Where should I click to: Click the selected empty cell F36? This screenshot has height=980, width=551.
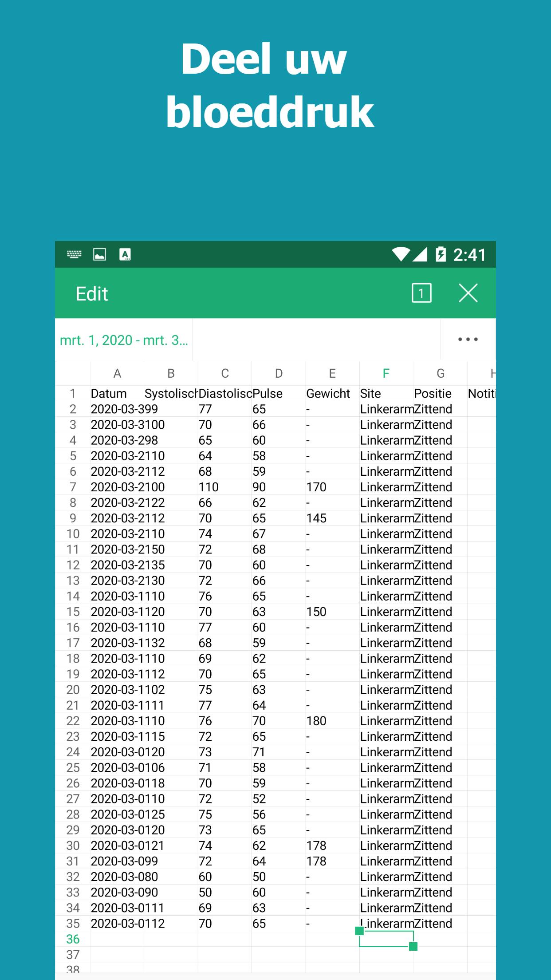pos(386,939)
